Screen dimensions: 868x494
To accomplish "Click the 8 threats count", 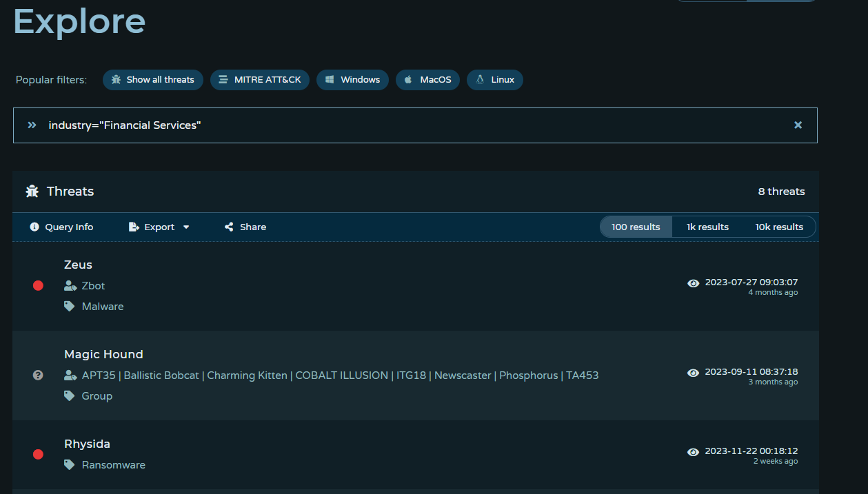I will pos(781,192).
